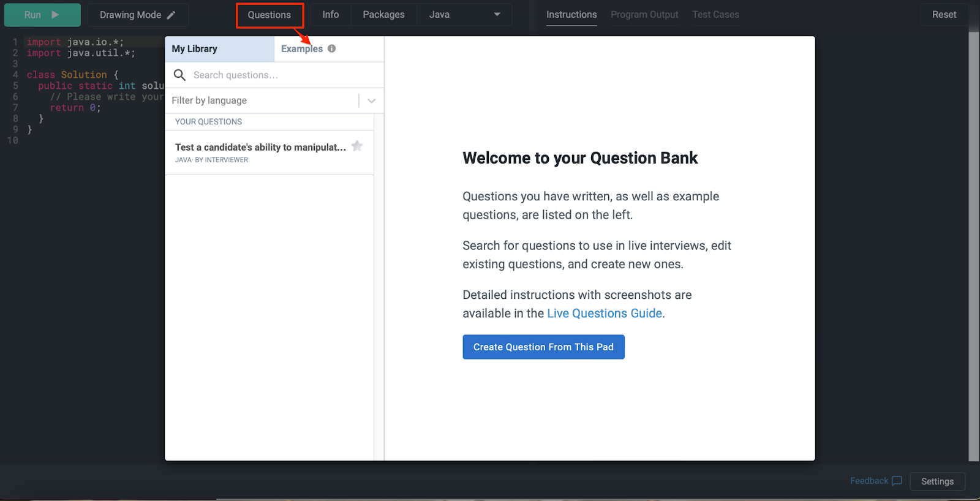
Task: Run the code with Run button
Action: tap(42, 15)
